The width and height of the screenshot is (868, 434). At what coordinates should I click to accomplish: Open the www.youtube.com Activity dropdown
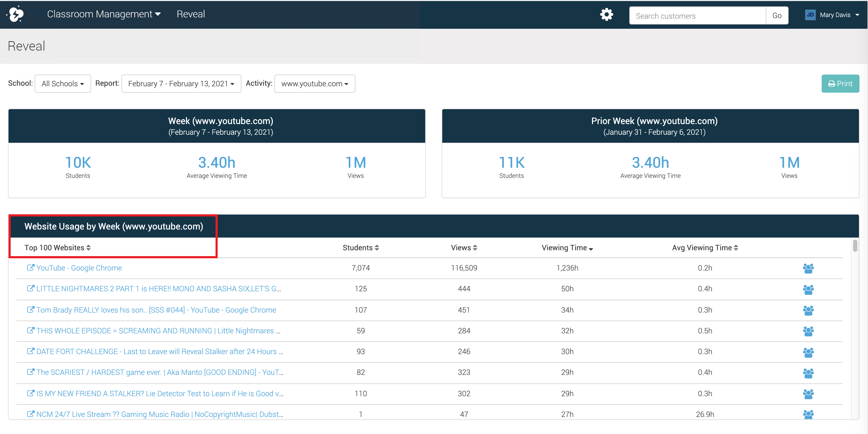(314, 84)
